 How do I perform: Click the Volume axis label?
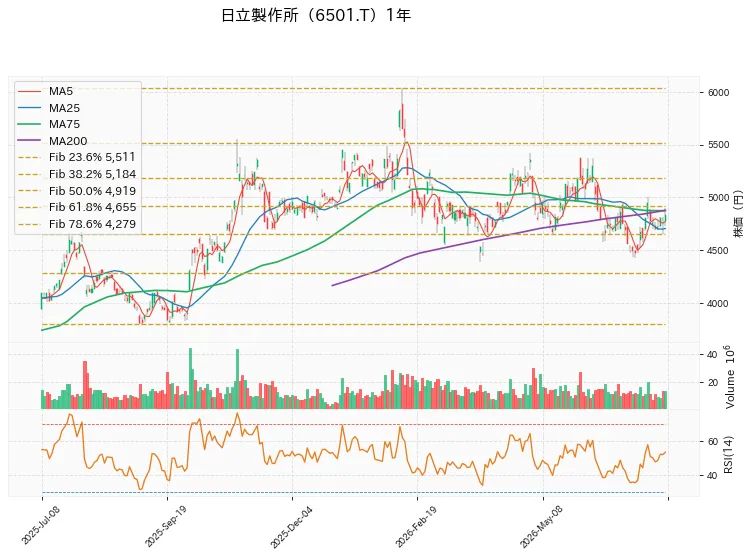pyautogui.click(x=730, y=377)
